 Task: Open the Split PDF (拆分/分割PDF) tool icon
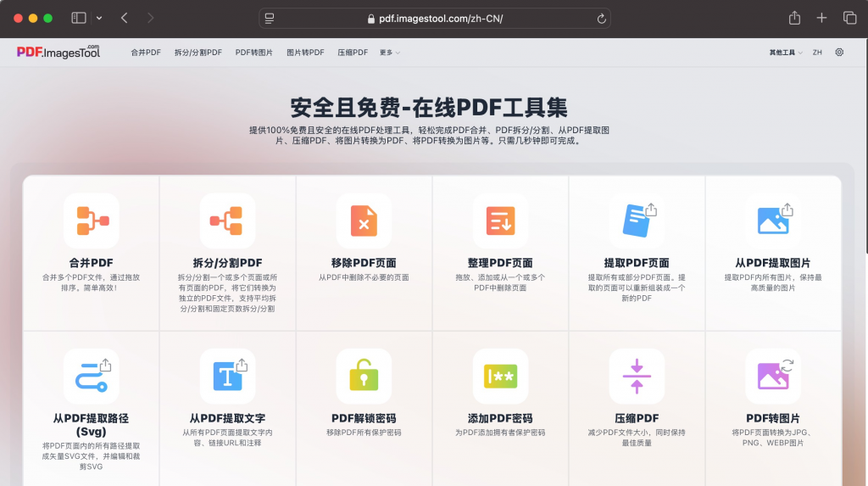pyautogui.click(x=227, y=221)
